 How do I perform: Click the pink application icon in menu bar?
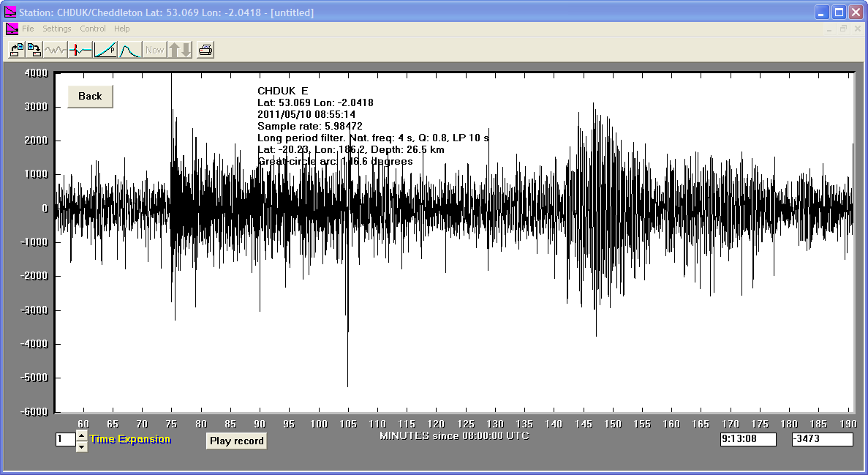pyautogui.click(x=12, y=29)
